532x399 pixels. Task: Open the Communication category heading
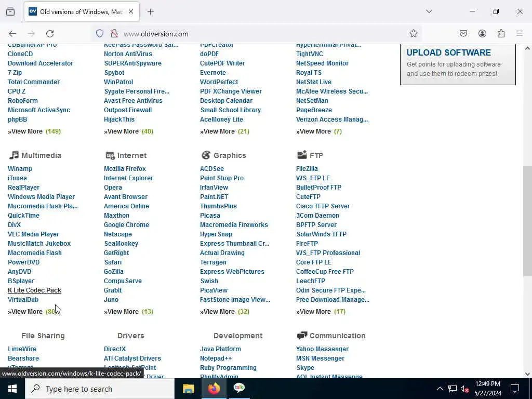[x=338, y=336]
